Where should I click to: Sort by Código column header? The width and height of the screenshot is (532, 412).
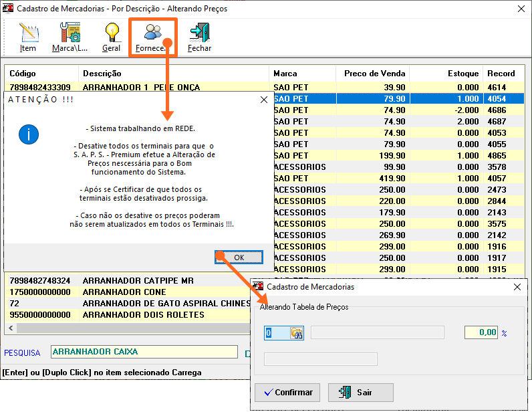(x=41, y=74)
